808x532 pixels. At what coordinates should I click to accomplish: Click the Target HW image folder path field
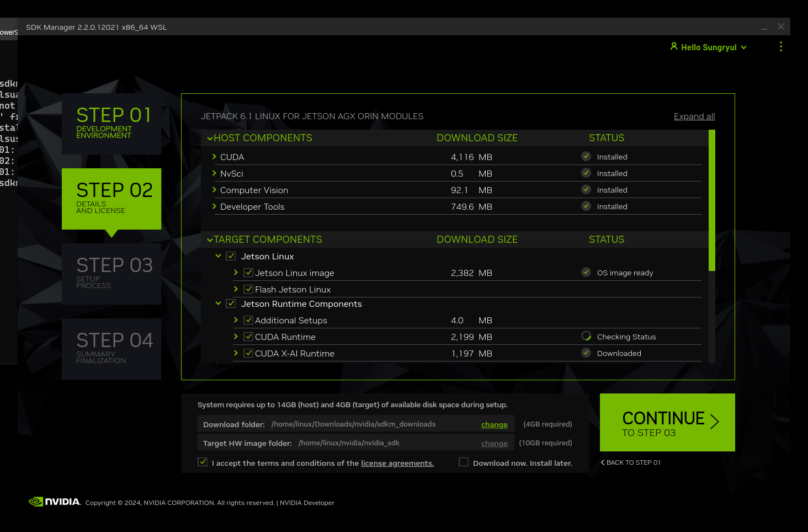point(356,443)
